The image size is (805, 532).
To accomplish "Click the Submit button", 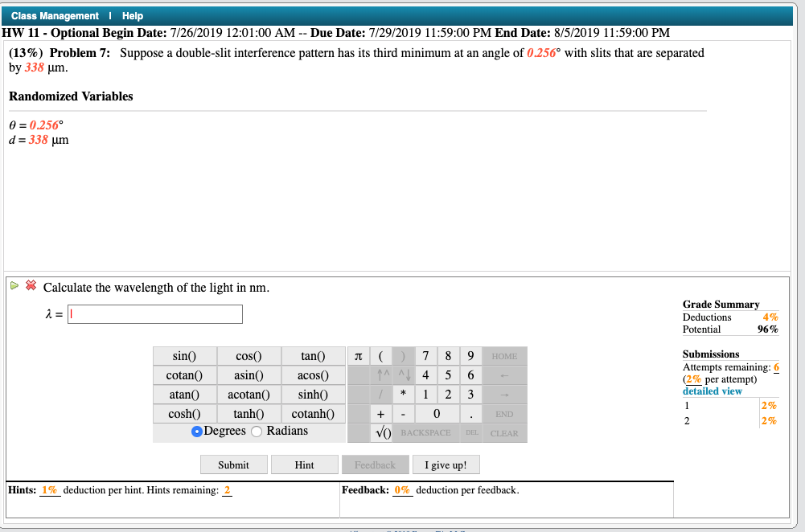I will pyautogui.click(x=233, y=464).
